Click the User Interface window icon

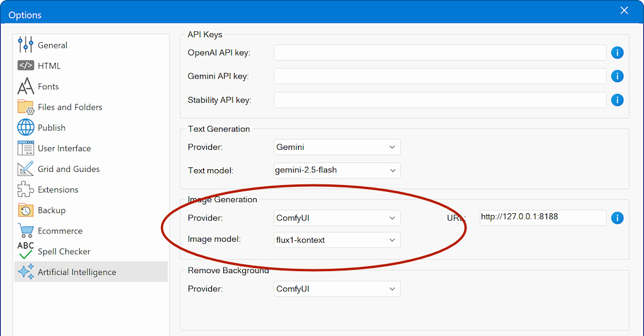click(25, 148)
